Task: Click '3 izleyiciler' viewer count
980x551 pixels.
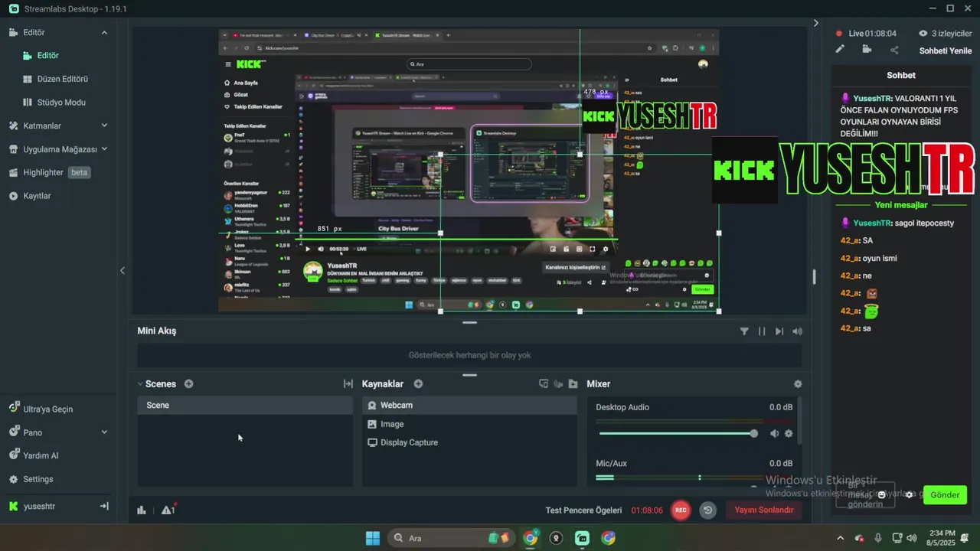Action: click(x=945, y=34)
